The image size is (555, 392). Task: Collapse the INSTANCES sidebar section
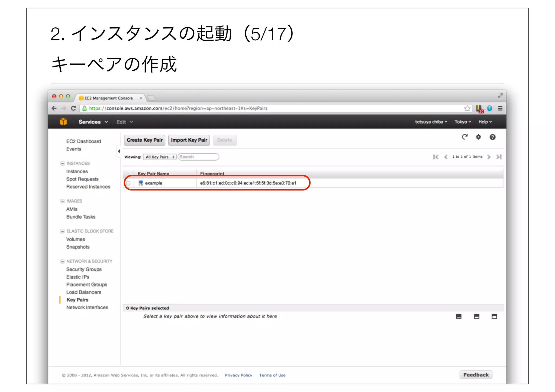pos(62,163)
